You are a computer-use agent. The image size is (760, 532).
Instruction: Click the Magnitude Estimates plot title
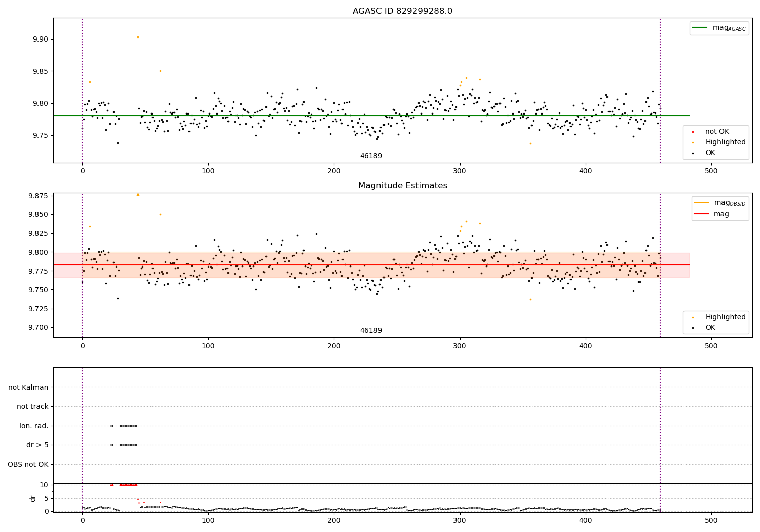coord(402,186)
